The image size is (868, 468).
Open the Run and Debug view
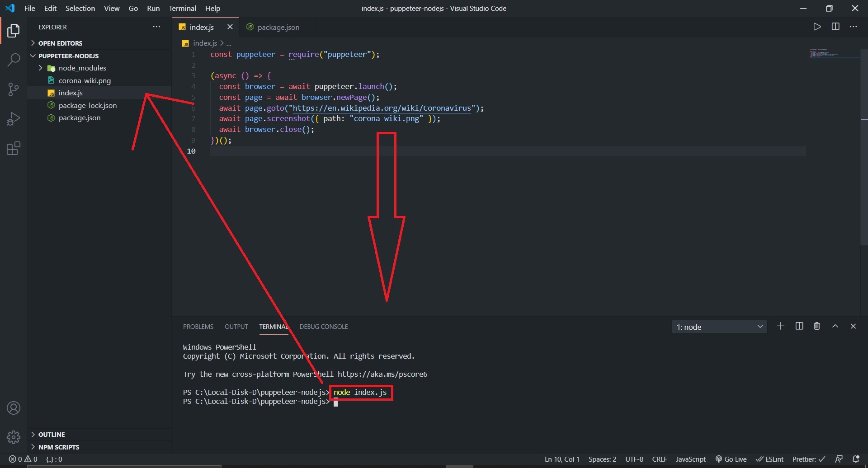pos(14,119)
